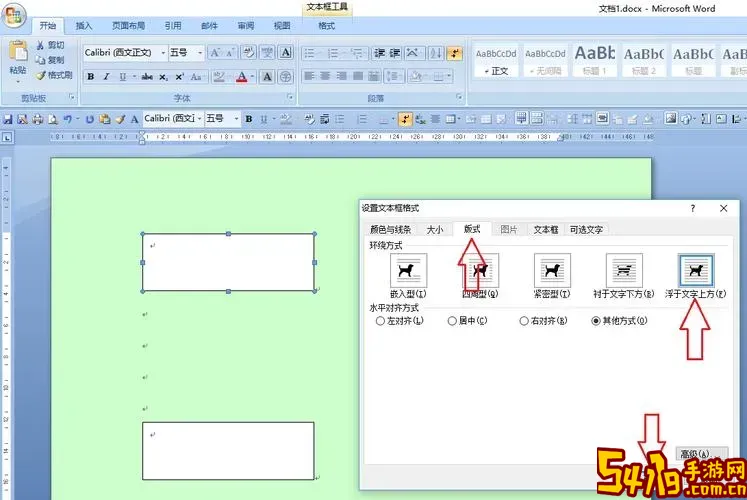Click increase indent icon
This screenshot has height=500, width=747.
pyautogui.click(x=395, y=53)
